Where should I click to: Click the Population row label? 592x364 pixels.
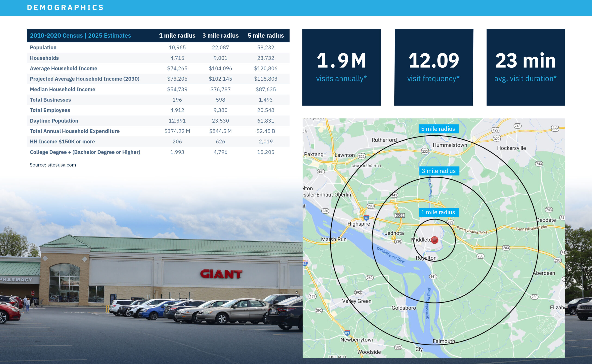(43, 47)
